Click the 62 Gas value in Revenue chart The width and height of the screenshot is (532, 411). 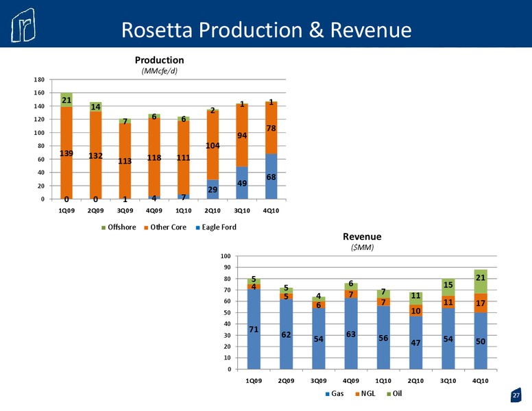click(286, 335)
